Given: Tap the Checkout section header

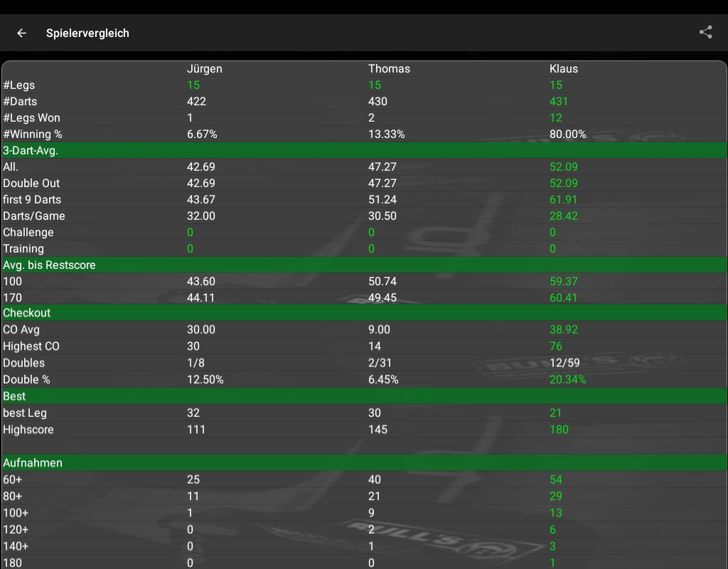Looking at the screenshot, I should 27,313.
